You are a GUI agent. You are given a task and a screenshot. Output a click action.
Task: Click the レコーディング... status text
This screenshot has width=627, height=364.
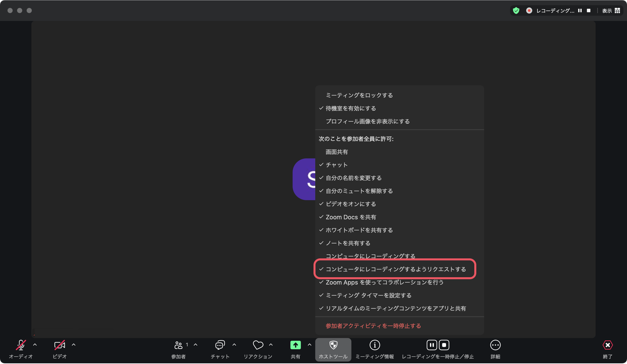(x=555, y=11)
